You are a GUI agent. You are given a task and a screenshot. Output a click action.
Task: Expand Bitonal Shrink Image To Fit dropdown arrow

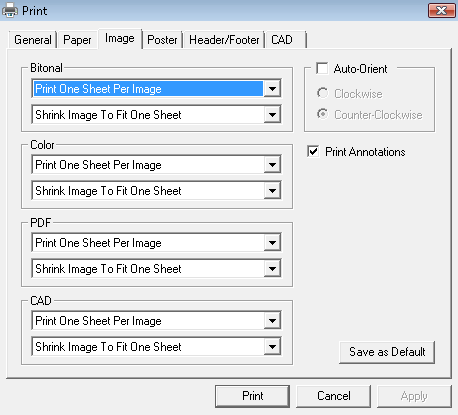(x=272, y=115)
